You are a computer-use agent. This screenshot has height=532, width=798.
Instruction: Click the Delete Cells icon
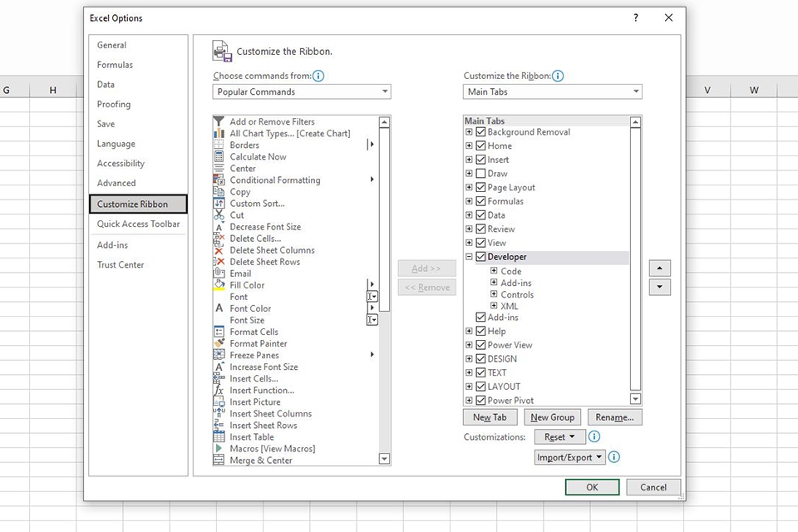coord(219,239)
